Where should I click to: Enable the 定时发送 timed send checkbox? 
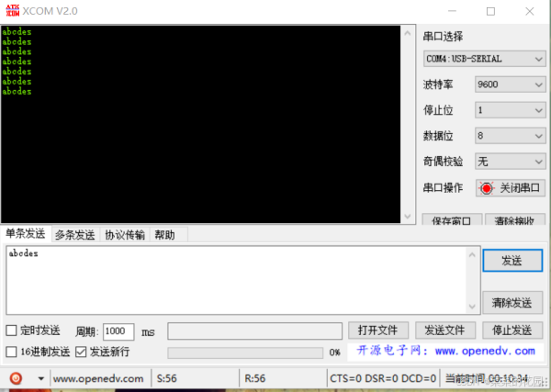pyautogui.click(x=12, y=330)
